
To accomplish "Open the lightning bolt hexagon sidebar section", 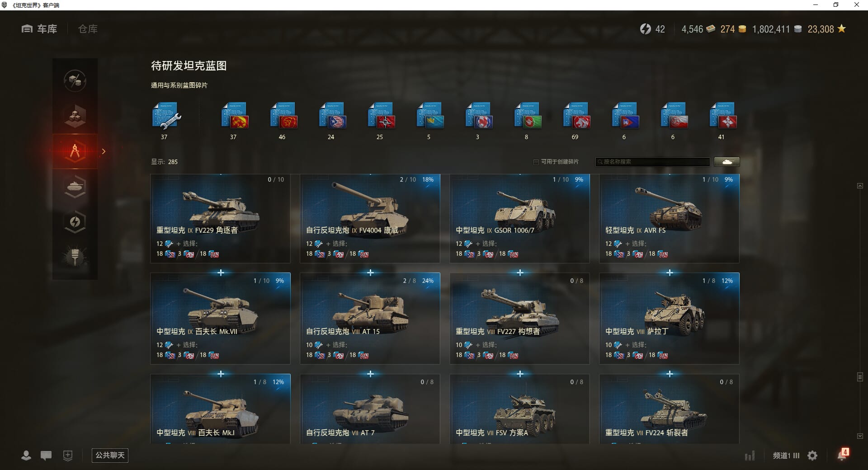I will [x=75, y=222].
